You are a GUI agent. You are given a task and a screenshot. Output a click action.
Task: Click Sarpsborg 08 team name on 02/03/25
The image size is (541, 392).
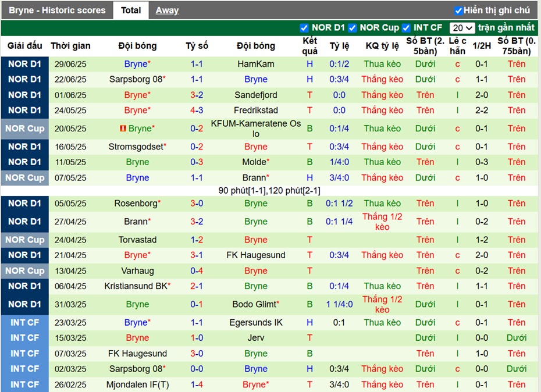137,369
